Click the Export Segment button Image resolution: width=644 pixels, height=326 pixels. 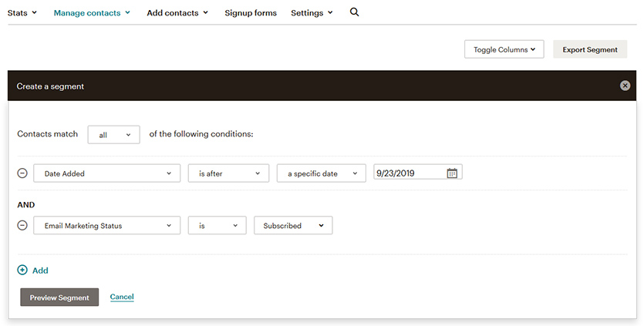tap(590, 49)
